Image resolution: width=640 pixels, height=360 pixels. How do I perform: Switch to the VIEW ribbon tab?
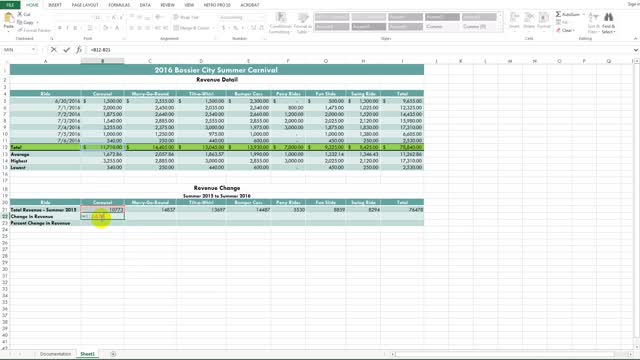click(189, 5)
